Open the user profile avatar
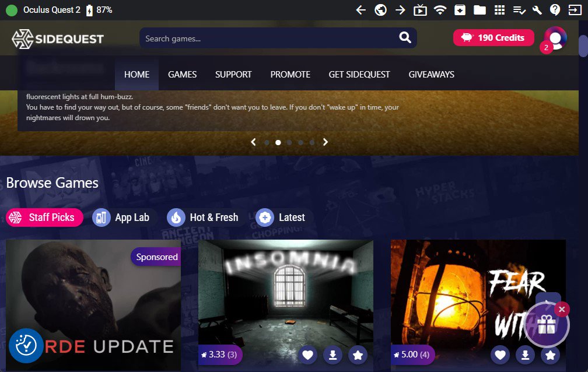This screenshot has width=588, height=372. (x=555, y=38)
